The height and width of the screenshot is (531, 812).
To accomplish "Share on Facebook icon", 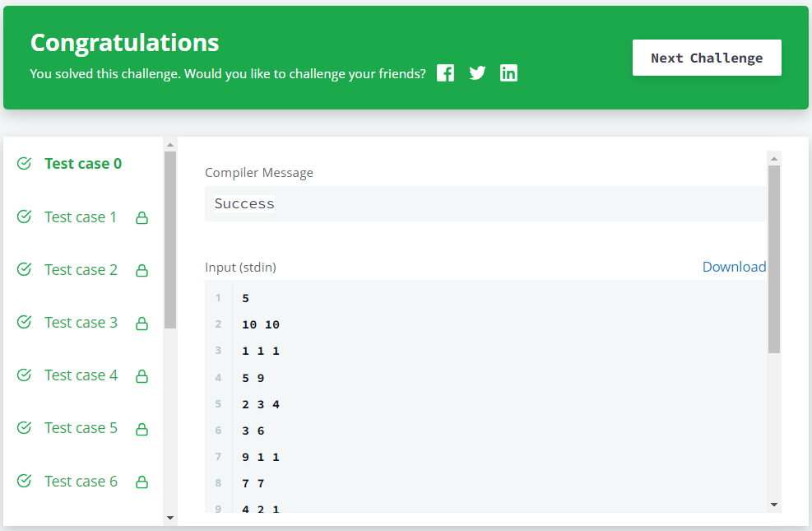I will [x=445, y=73].
